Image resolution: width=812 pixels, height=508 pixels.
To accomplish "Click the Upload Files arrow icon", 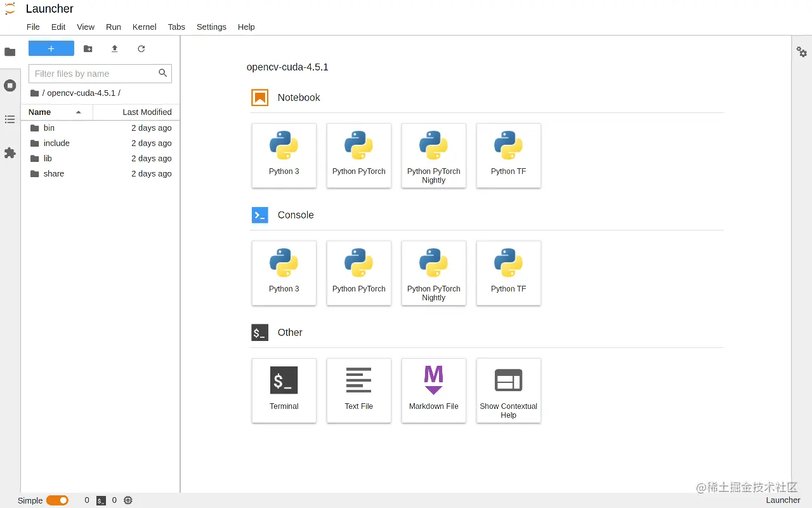I will (115, 49).
